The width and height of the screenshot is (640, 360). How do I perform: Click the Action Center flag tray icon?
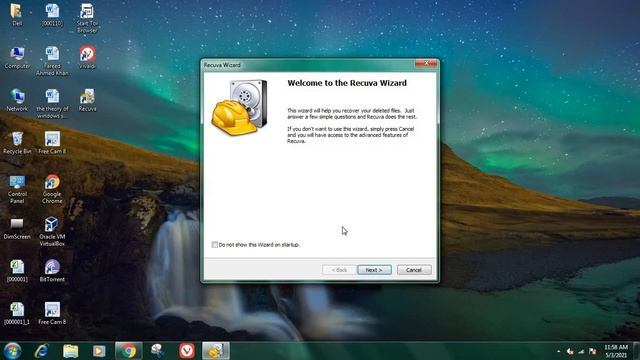[593, 351]
